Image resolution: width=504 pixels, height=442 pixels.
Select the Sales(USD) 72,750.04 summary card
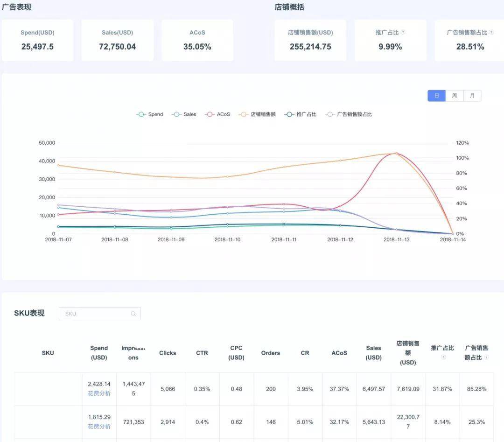(117, 40)
